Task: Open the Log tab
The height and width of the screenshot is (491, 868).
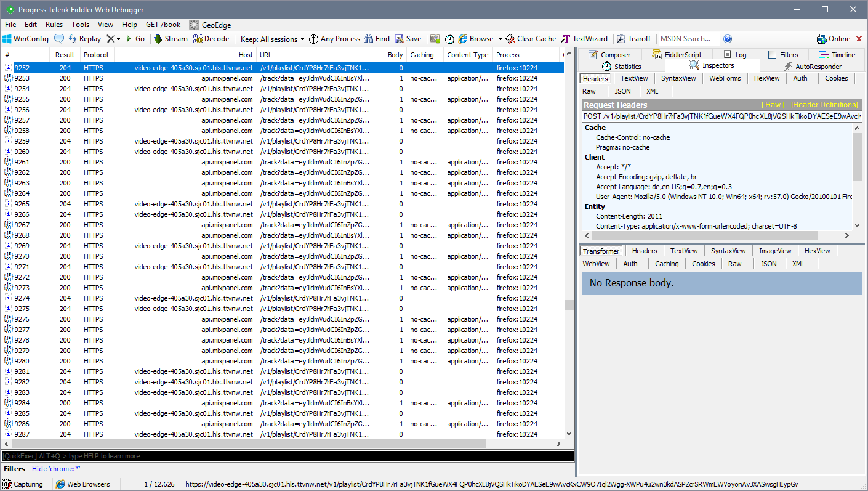Action: click(x=735, y=55)
